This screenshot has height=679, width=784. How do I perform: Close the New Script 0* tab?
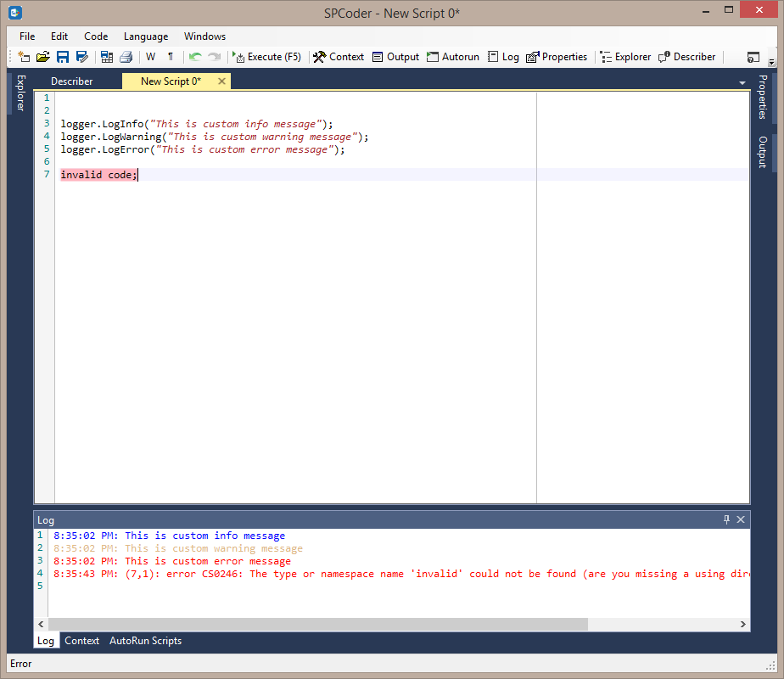222,81
